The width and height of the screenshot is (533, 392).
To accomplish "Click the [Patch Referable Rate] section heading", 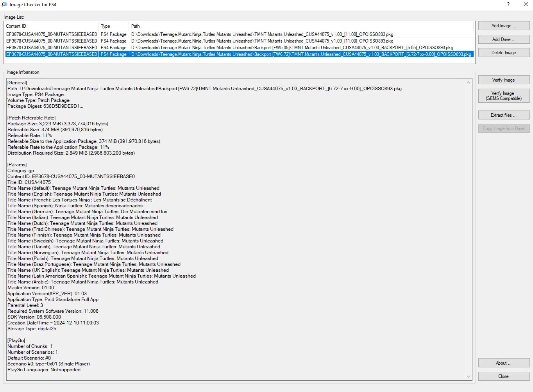I will [x=32, y=118].
